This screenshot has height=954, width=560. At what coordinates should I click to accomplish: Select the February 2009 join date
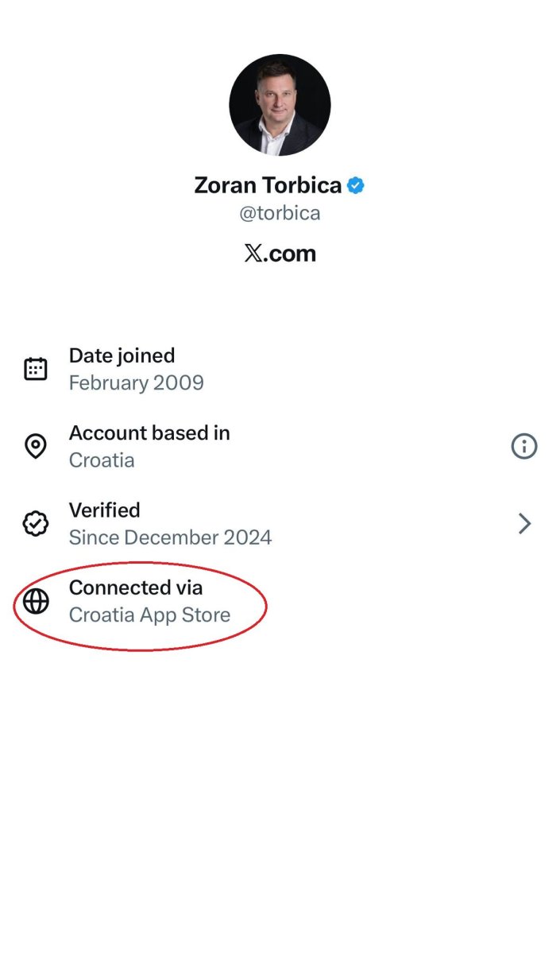(x=136, y=382)
